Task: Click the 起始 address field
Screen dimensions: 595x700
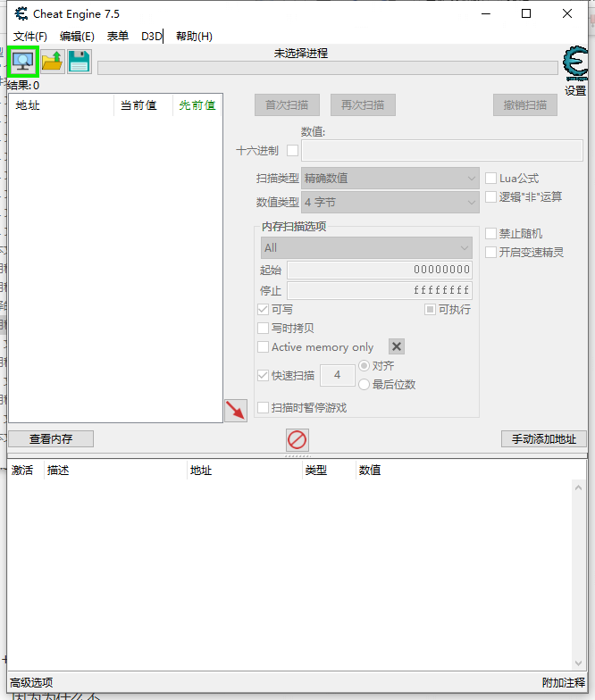Action: pos(379,270)
